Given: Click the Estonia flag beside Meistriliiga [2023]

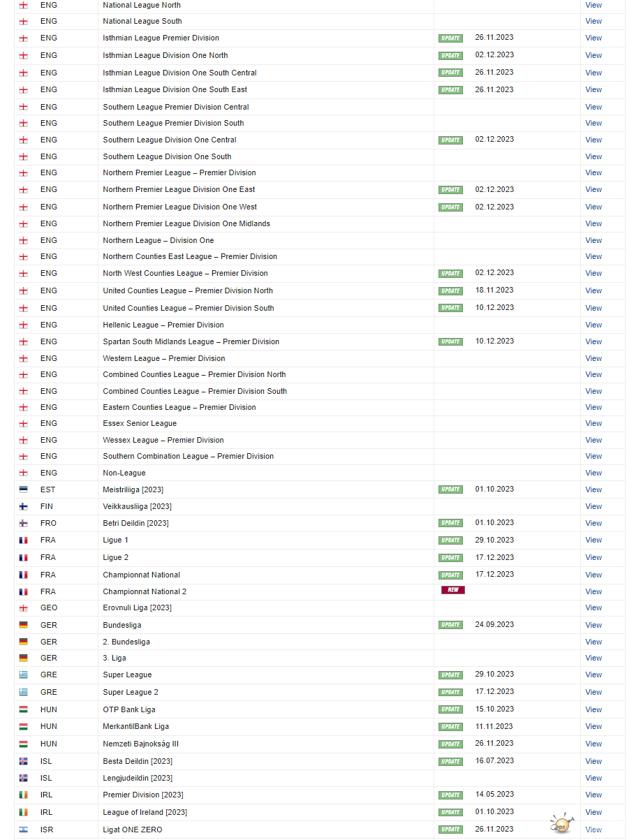Looking at the screenshot, I should click(x=24, y=489).
